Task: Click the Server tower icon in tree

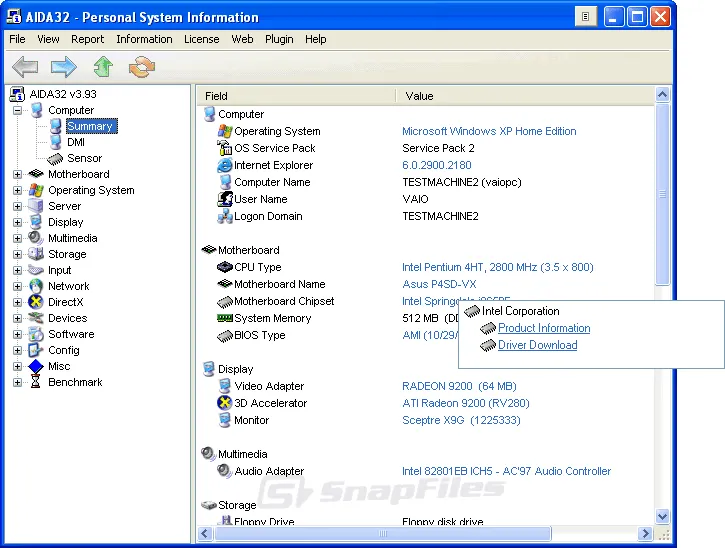Action: click(36, 206)
